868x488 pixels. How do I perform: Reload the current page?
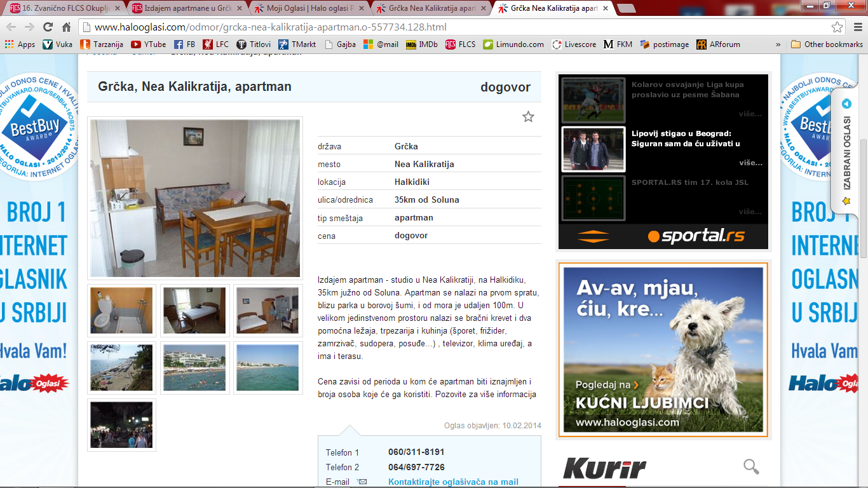pos(48,27)
